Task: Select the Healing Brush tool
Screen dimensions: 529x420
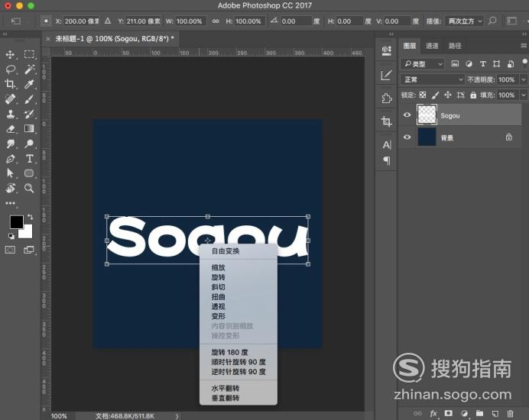Action: (10, 99)
